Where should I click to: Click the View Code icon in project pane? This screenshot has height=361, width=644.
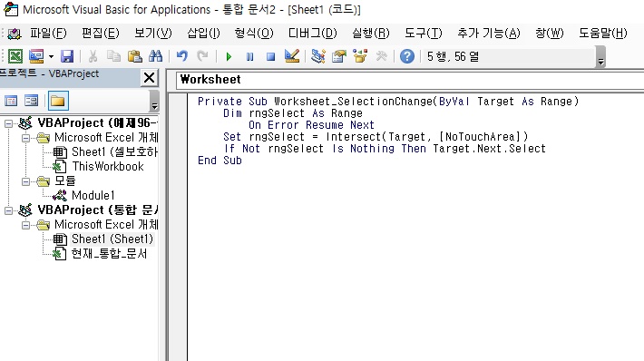[11, 101]
